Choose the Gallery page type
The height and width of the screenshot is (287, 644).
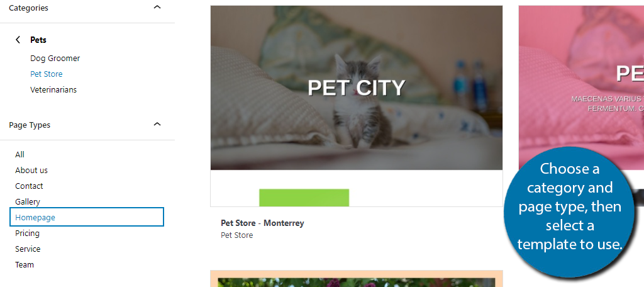pyautogui.click(x=28, y=201)
